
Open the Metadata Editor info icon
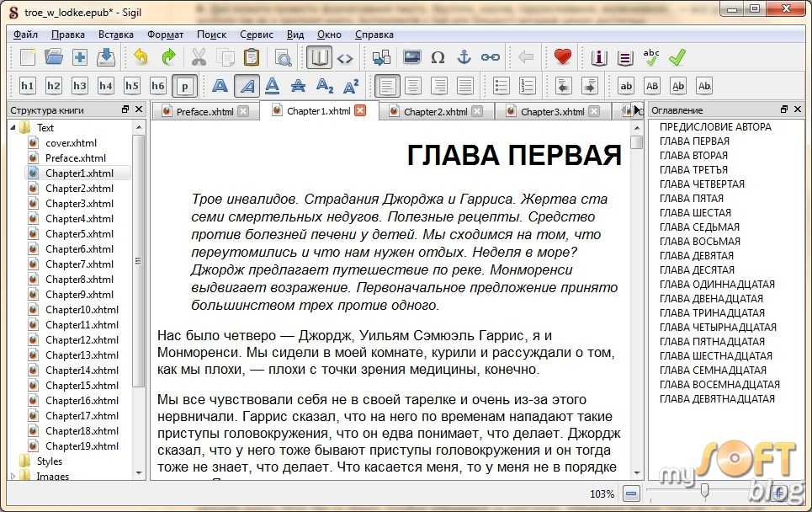[x=598, y=57]
